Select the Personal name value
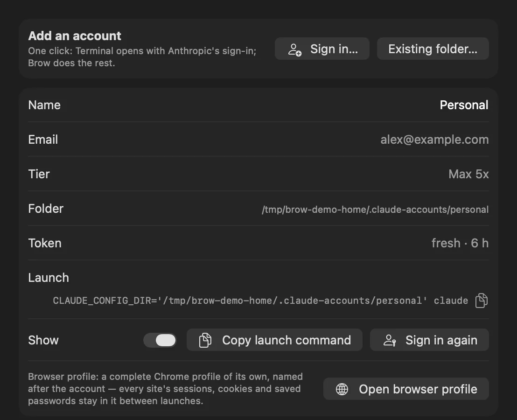This screenshot has height=420, width=517. point(464,105)
